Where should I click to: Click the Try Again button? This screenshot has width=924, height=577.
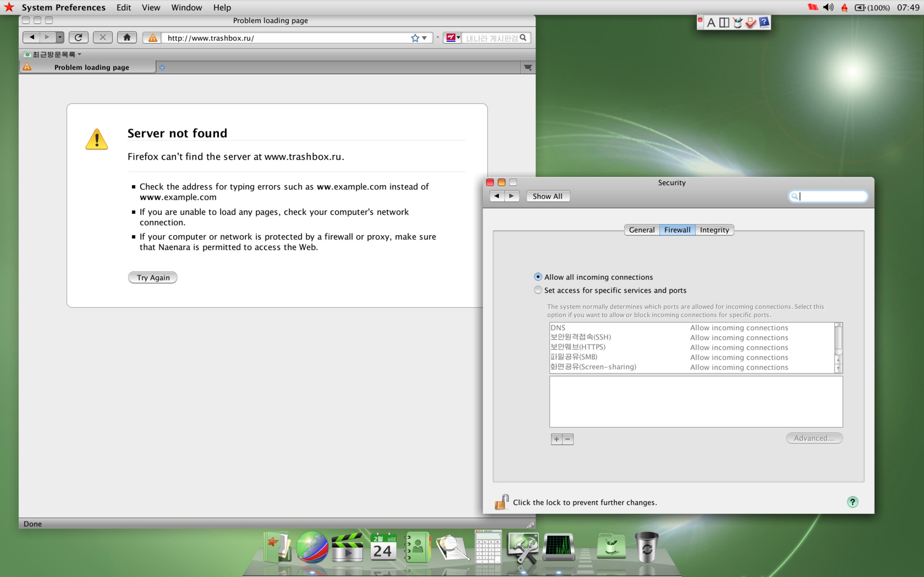pyautogui.click(x=153, y=277)
